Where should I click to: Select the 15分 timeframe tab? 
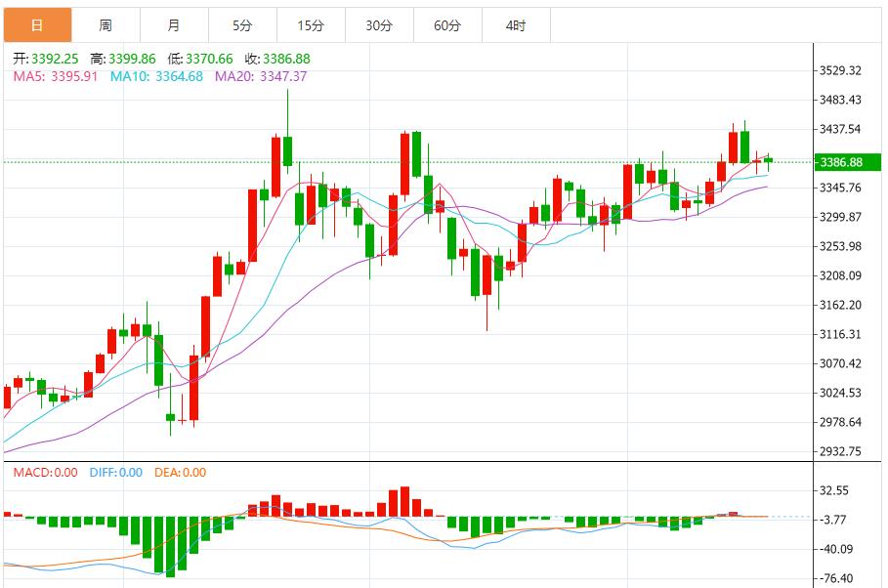tap(311, 25)
